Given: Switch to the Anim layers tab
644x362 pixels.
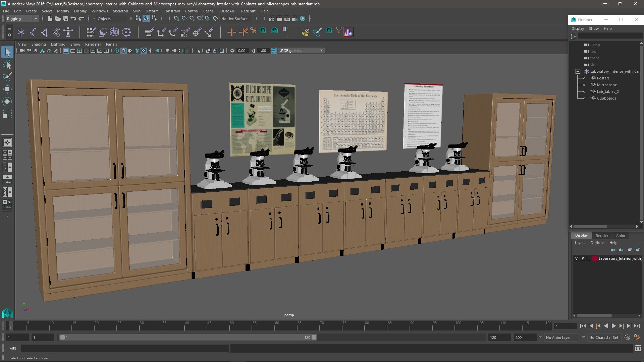Looking at the screenshot, I should click(620, 236).
